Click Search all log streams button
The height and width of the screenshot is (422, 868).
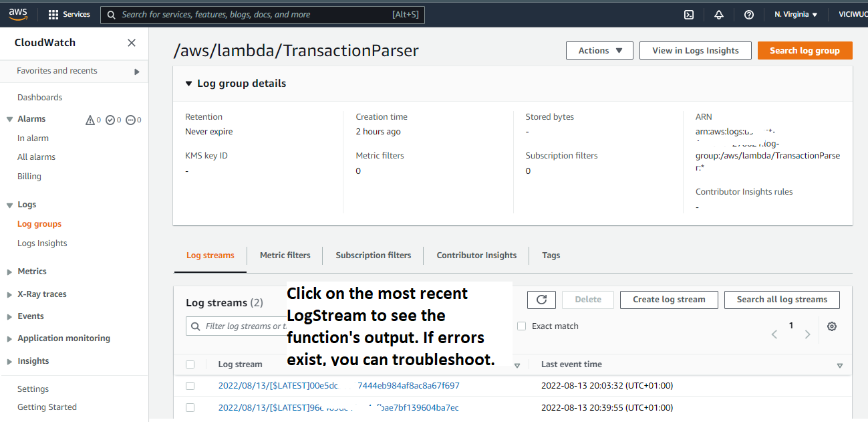pyautogui.click(x=782, y=300)
